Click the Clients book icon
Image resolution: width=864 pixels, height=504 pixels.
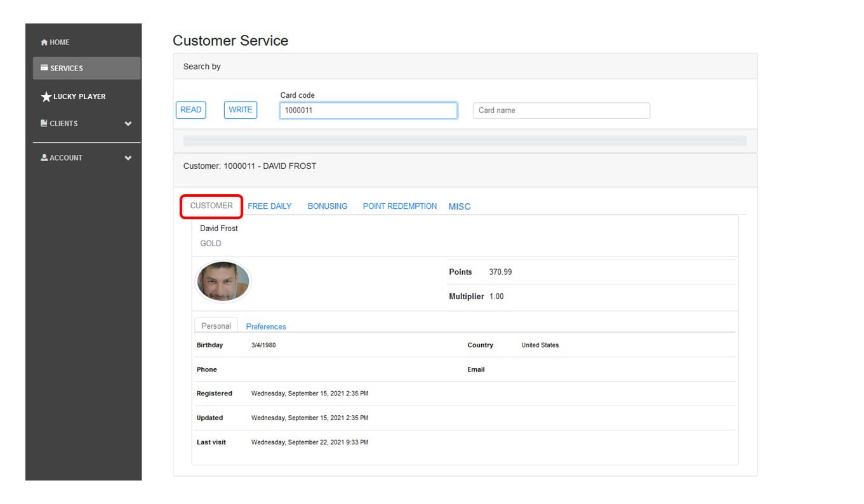point(44,123)
